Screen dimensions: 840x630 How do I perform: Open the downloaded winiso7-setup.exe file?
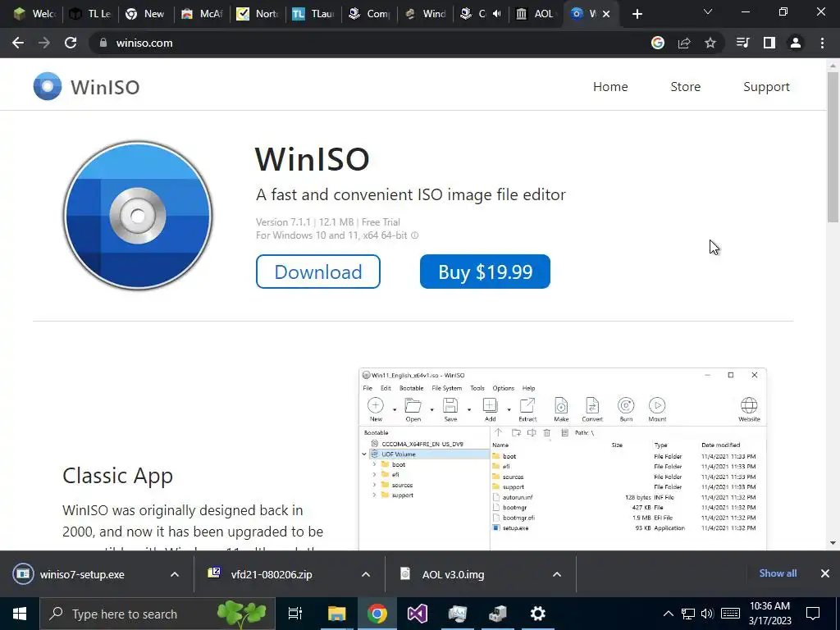tap(81, 574)
